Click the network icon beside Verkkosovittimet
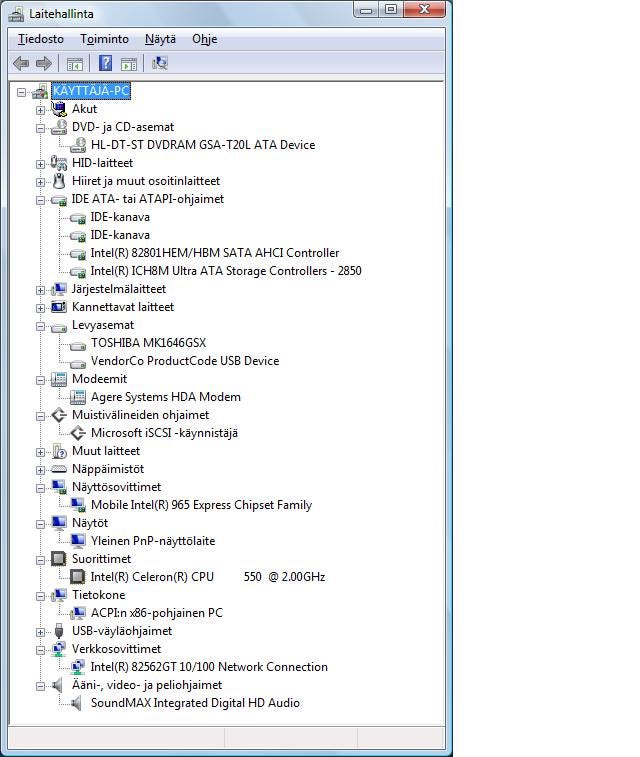This screenshot has height=757, width=640. (59, 649)
